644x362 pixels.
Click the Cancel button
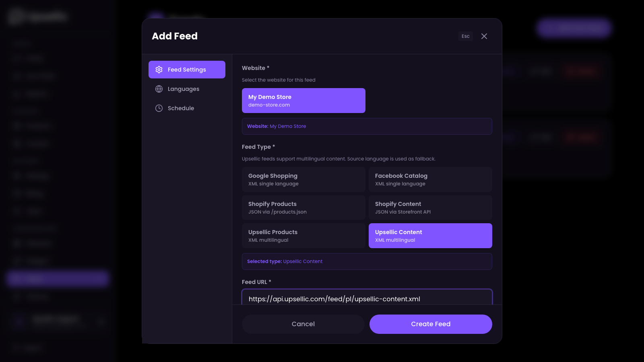pyautogui.click(x=303, y=324)
